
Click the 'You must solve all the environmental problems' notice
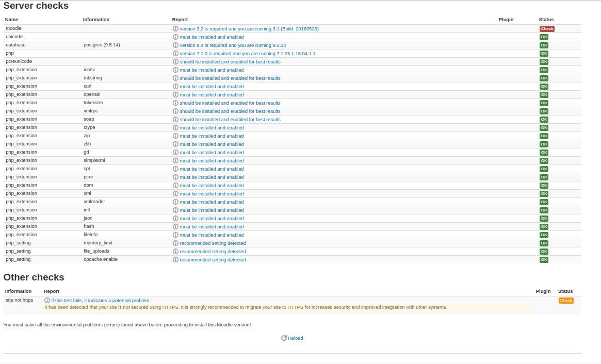pos(127,325)
